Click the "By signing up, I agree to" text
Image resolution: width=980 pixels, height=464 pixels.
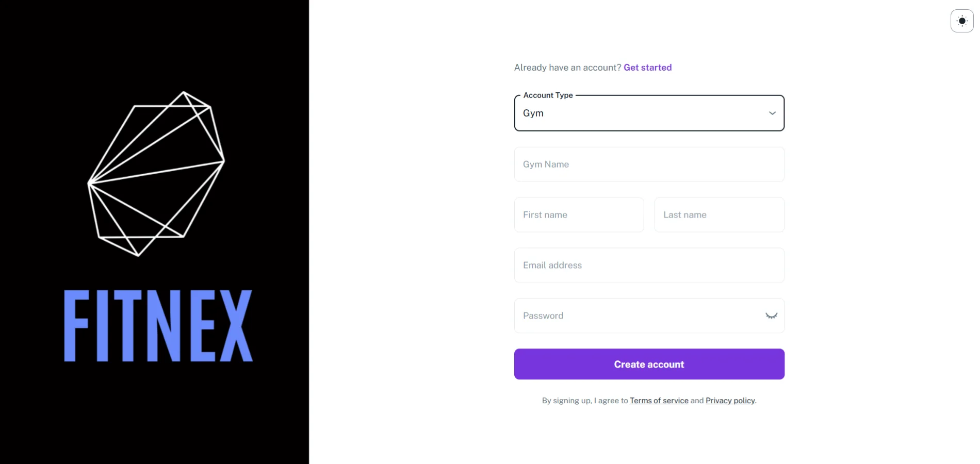point(584,401)
